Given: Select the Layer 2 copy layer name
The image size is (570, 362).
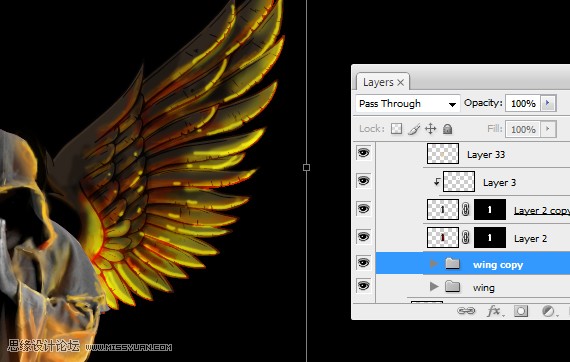Looking at the screenshot, I should click(x=542, y=211).
